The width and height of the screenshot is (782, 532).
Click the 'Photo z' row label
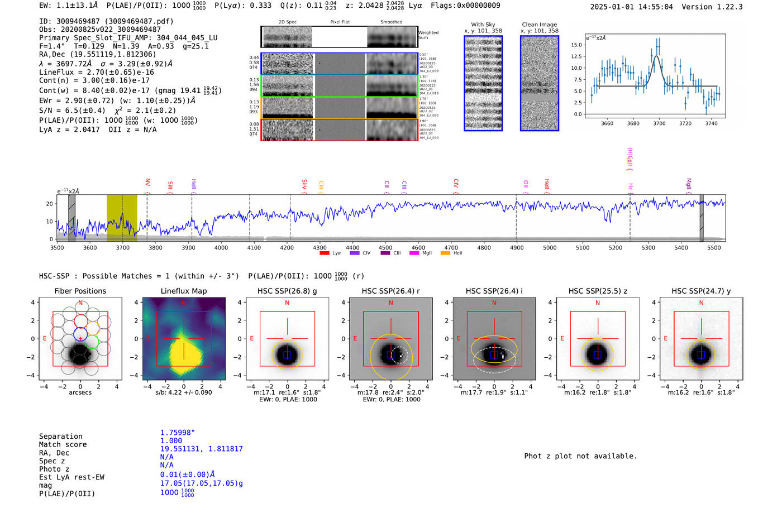pos(54,469)
